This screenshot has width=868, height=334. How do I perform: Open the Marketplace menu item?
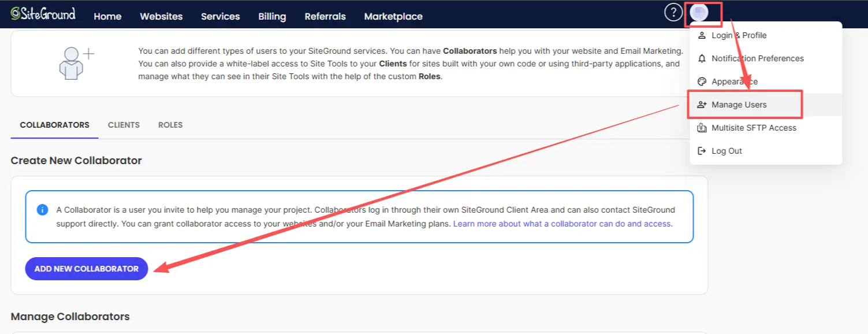click(x=393, y=16)
